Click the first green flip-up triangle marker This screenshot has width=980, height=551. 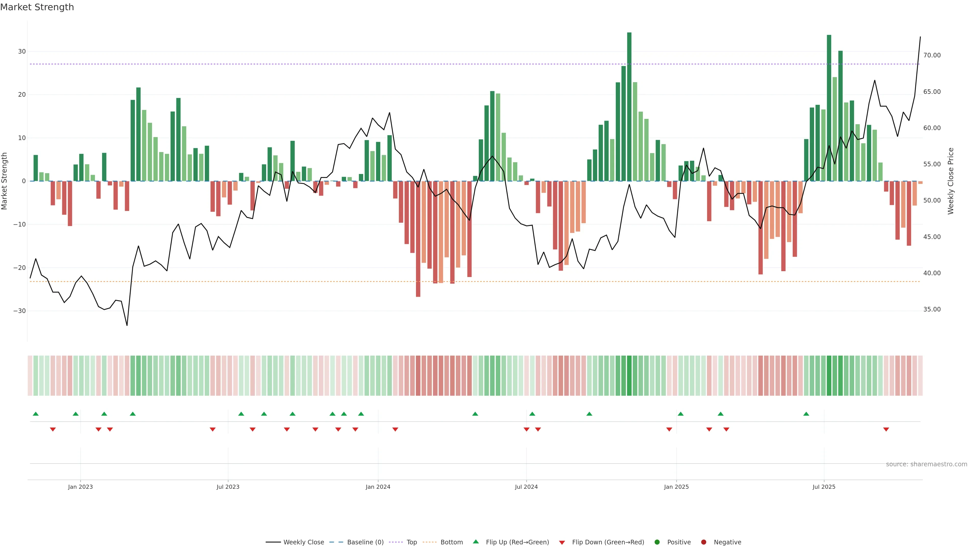(x=36, y=414)
